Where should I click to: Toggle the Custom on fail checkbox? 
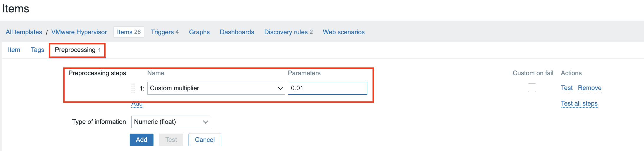click(532, 88)
